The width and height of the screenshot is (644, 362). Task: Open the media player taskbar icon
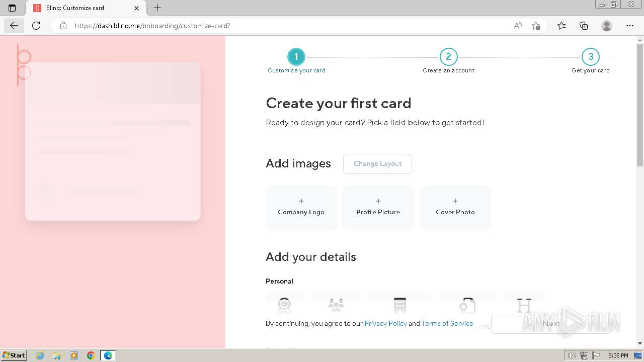pos(74,355)
